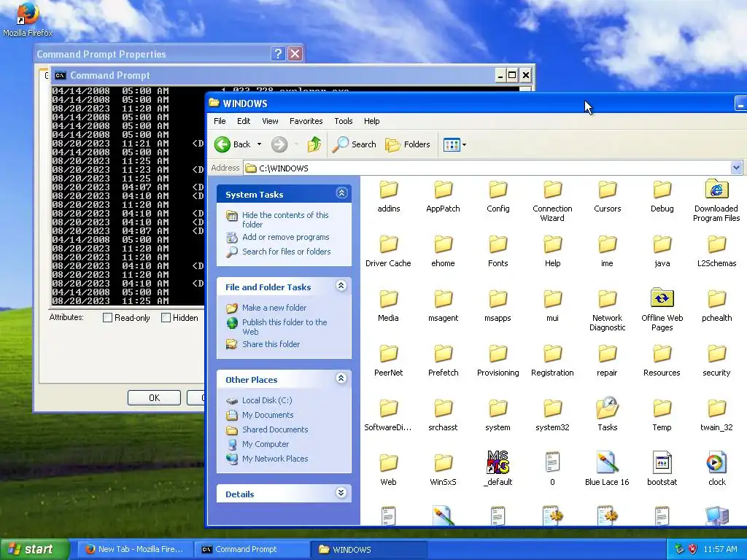The width and height of the screenshot is (747, 560).
Task: Select the Config folder
Action: point(498,197)
